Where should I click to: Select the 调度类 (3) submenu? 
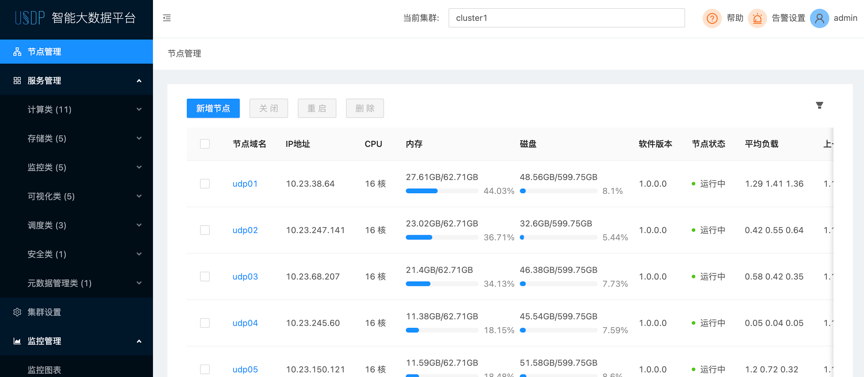[77, 225]
